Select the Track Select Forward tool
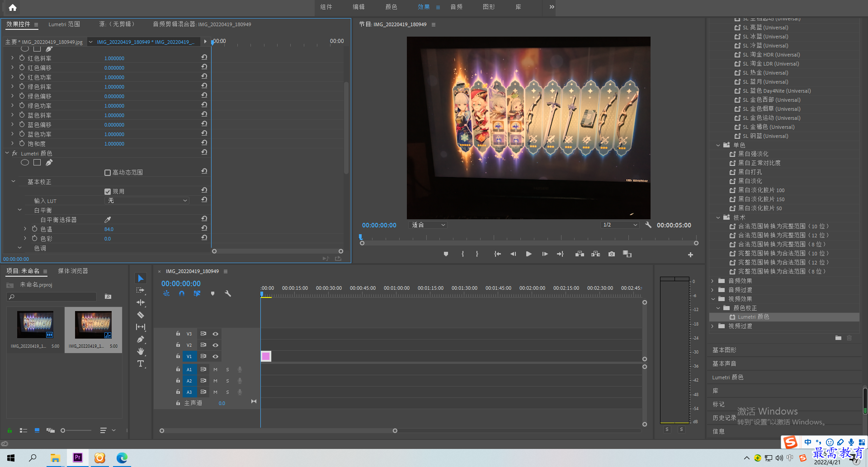 tap(141, 290)
